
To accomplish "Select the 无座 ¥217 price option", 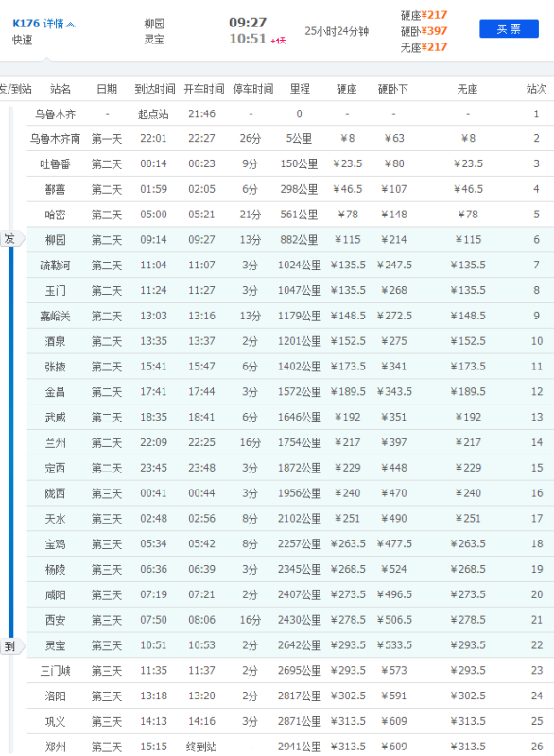I will 424,47.
